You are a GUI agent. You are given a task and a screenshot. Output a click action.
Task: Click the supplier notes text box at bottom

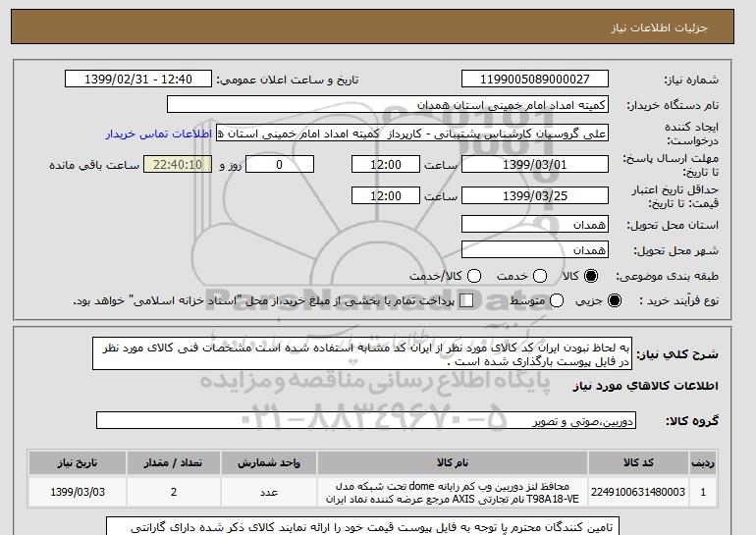pyautogui.click(x=362, y=526)
